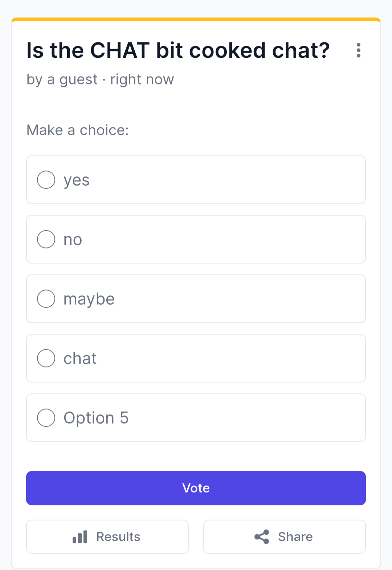Click the share nodes icon
This screenshot has width=392, height=570.
262,537
